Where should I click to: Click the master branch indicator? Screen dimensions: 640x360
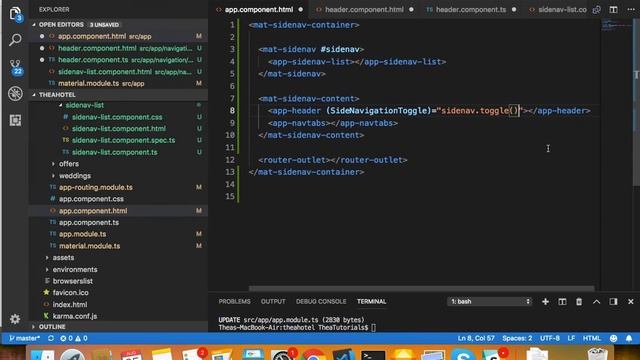click(24, 338)
